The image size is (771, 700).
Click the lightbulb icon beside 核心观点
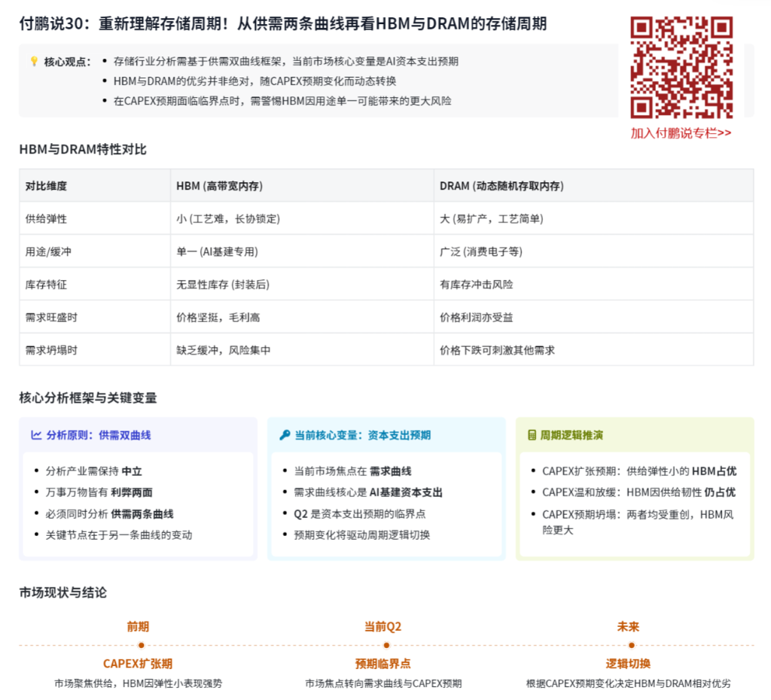(34, 62)
